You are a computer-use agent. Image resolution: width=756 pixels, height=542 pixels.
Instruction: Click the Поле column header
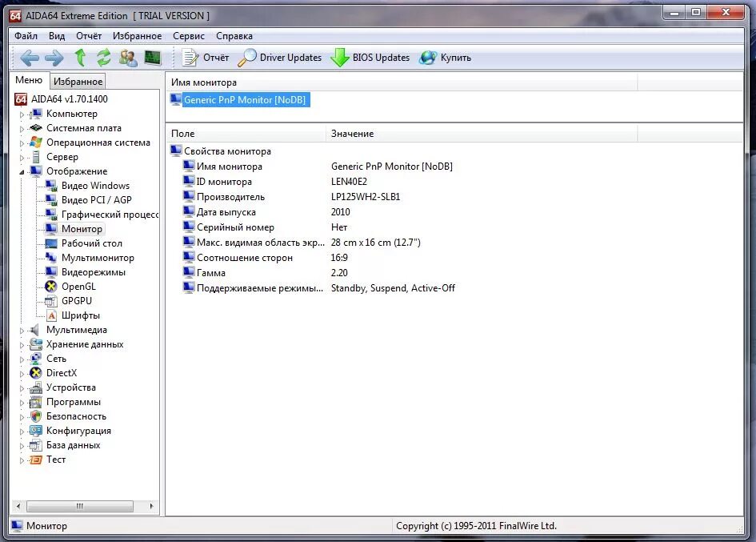(246, 134)
